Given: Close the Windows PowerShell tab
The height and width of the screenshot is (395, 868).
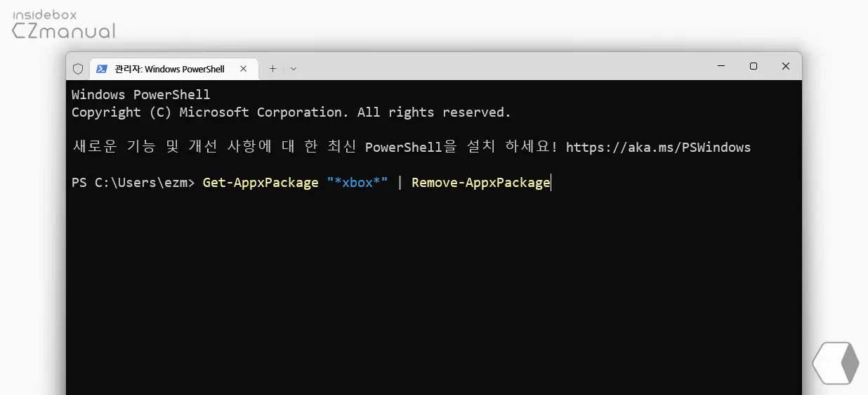Looking at the screenshot, I should [243, 69].
